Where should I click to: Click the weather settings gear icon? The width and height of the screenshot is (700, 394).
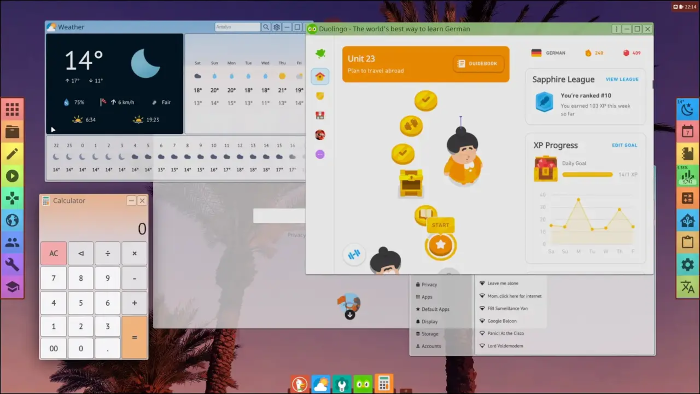277,27
